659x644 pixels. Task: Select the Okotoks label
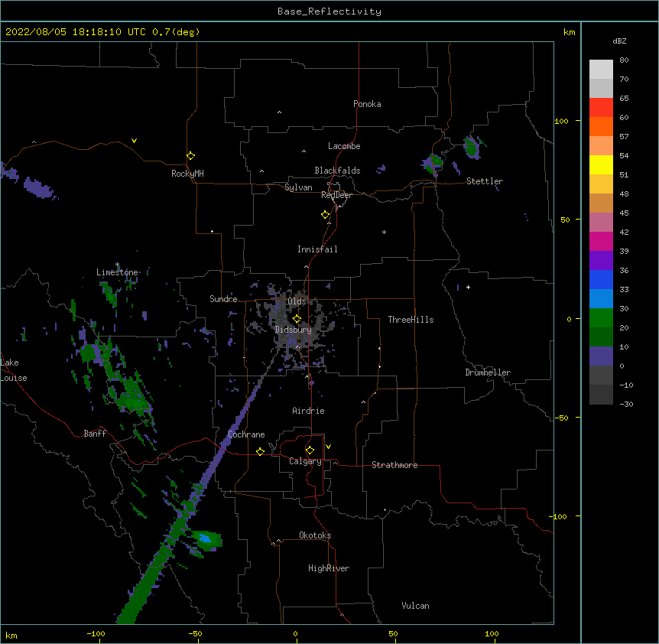coord(315,535)
